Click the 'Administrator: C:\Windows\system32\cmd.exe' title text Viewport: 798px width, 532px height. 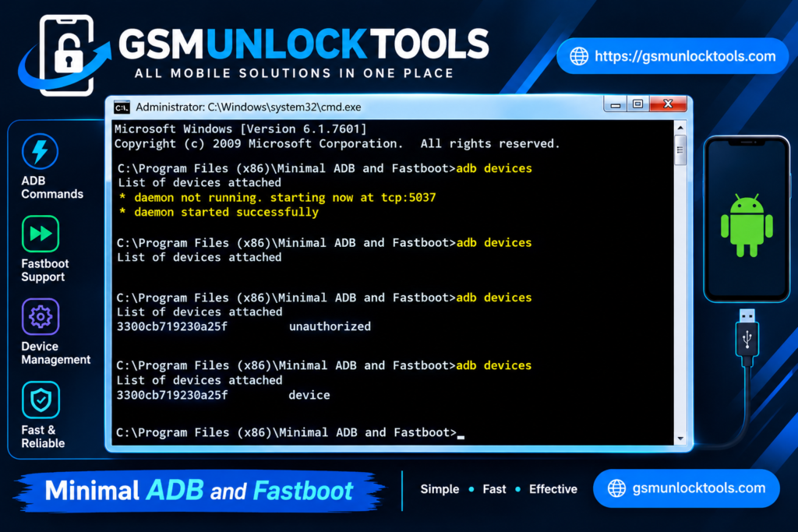(249, 107)
